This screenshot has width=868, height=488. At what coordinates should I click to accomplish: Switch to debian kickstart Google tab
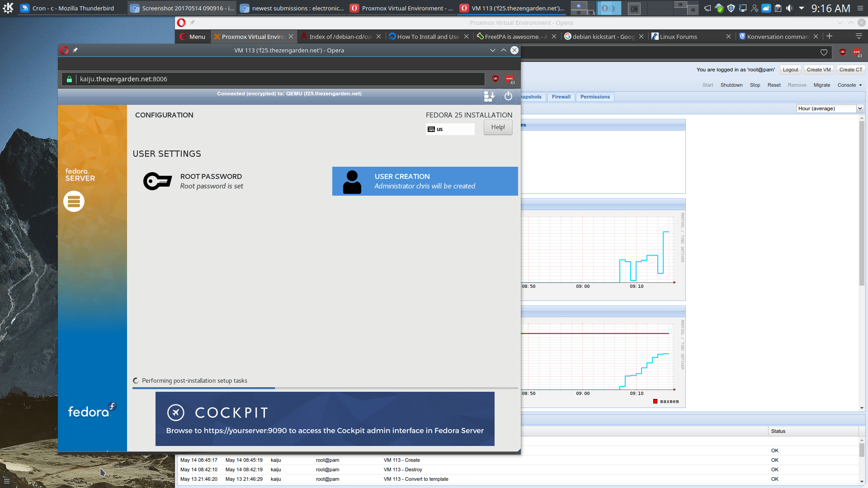[604, 37]
